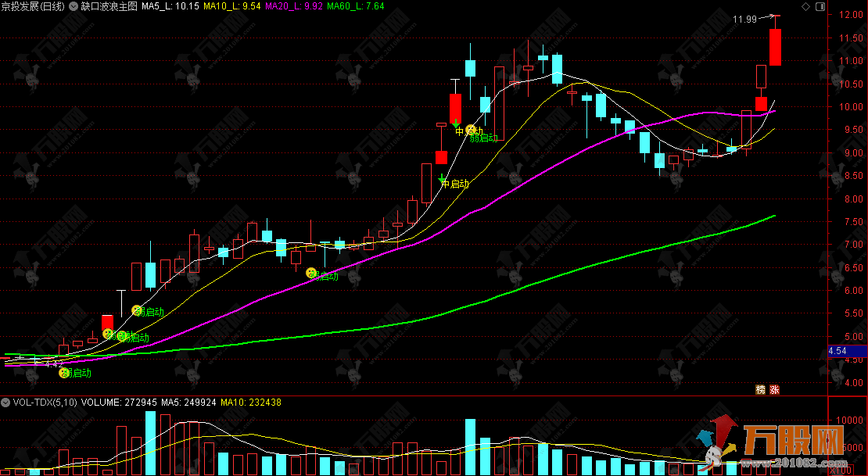Open the 缺口波浪主图 indicator dropdown arrow

pos(74,5)
